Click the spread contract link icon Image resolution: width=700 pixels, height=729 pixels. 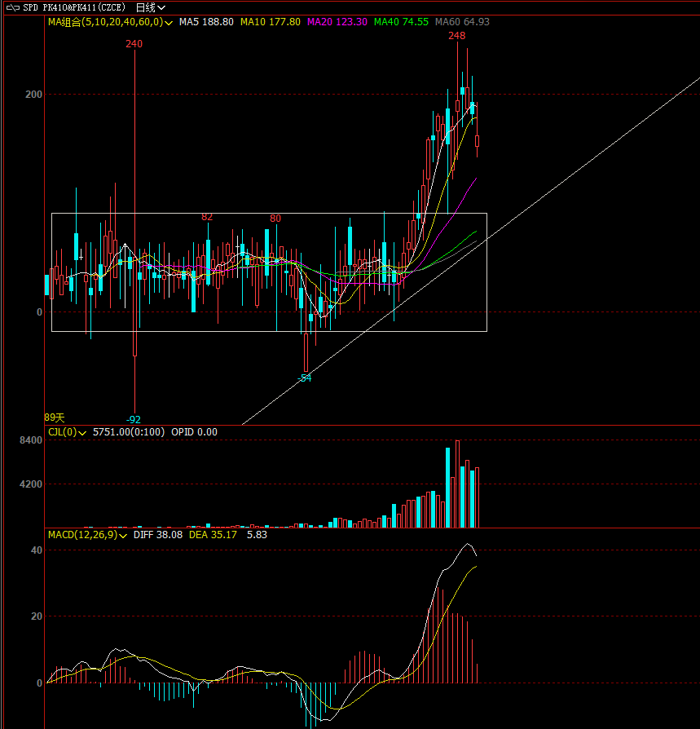pos(11,7)
